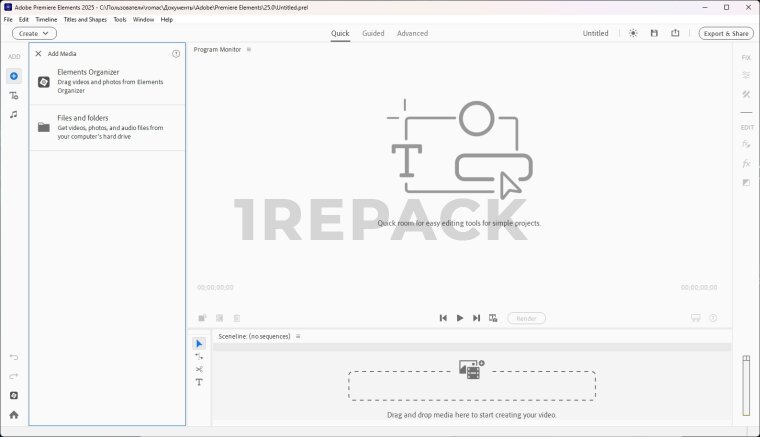Click the Share upload icon
760x437 pixels.
(675, 33)
